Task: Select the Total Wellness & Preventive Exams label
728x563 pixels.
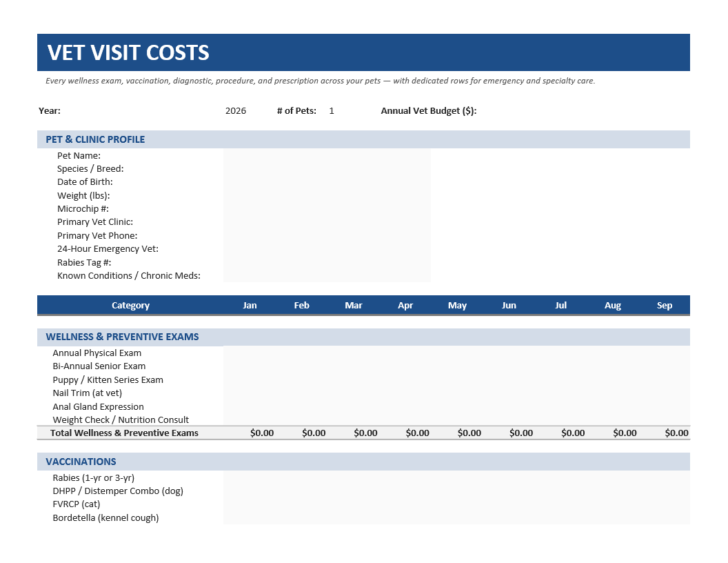Action: click(x=124, y=433)
